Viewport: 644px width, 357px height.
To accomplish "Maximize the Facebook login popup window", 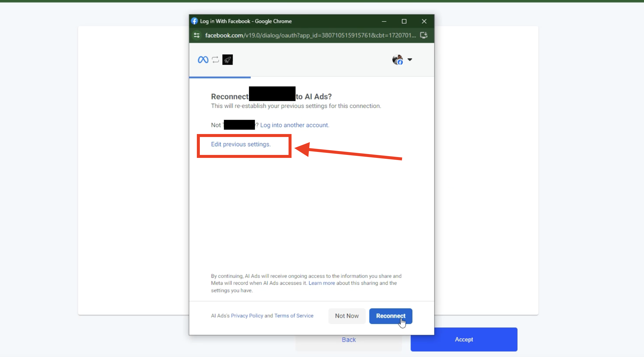I will point(404,21).
